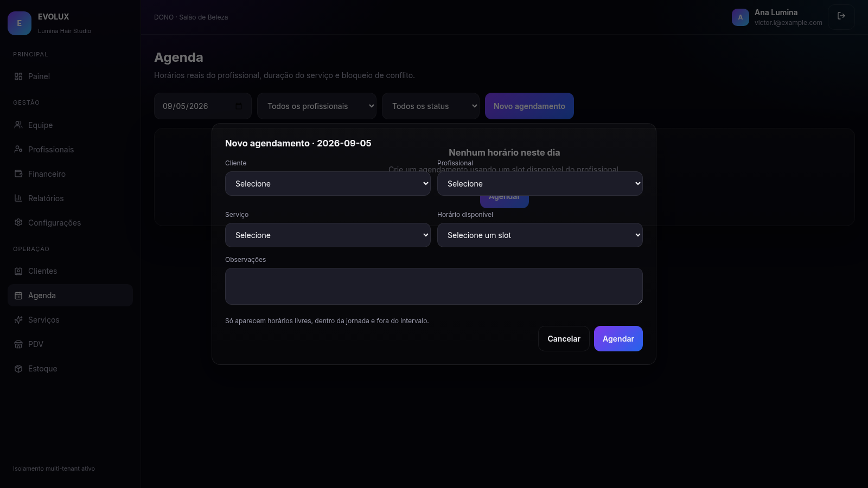Confirm with the Agendar button in dialog
Image resolution: width=868 pixels, height=488 pixels.
[x=618, y=339]
